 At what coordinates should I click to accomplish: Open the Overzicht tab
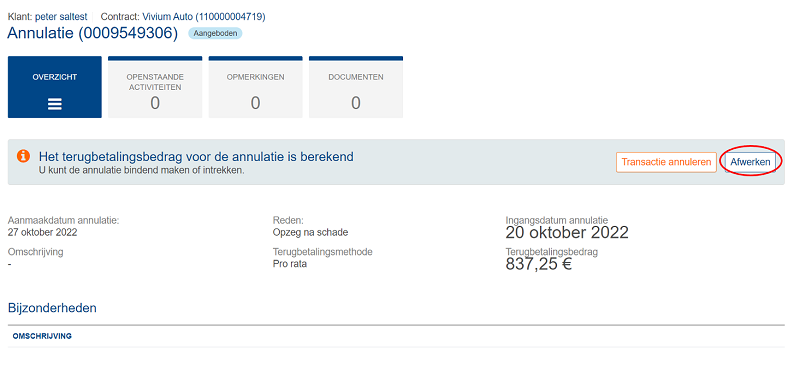(x=55, y=87)
